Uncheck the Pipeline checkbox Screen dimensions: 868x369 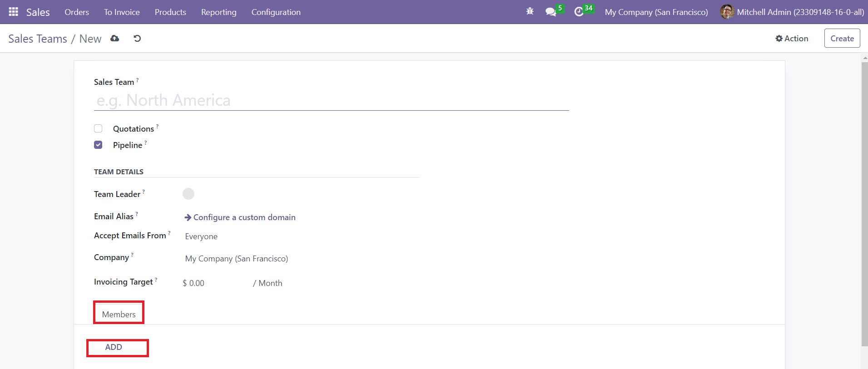(x=98, y=145)
